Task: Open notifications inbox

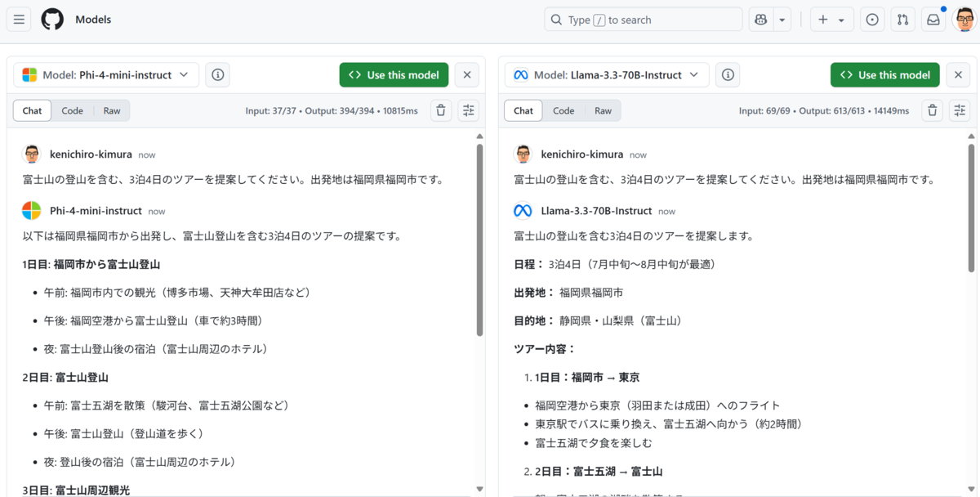Action: pos(932,20)
